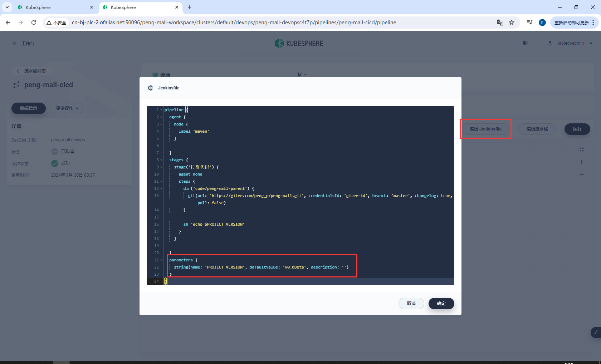Collapse the agent block fold arrow on line 2
The image size is (601, 364).
pos(161,117)
